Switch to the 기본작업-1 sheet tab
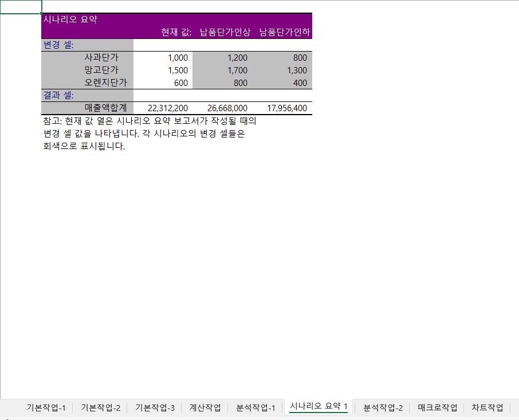Image resolution: width=519 pixels, height=420 pixels. [x=46, y=408]
